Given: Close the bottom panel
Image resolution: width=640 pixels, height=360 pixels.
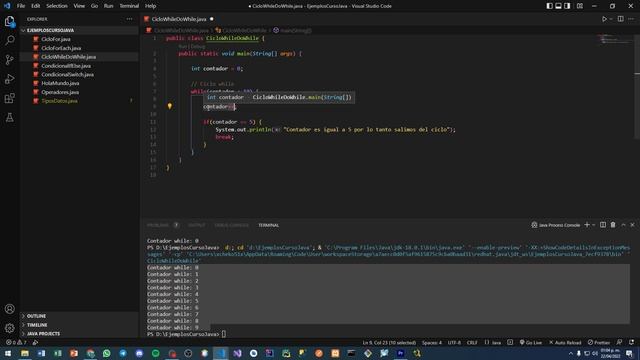Looking at the screenshot, I should pyautogui.click(x=632, y=225).
